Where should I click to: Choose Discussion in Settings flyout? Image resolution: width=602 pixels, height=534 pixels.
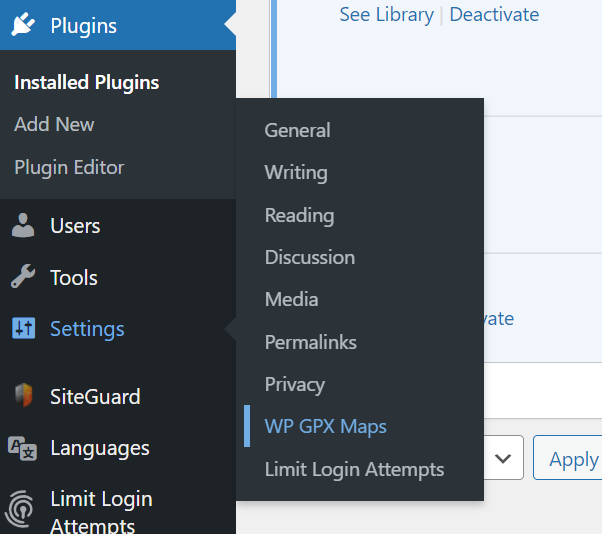point(309,257)
